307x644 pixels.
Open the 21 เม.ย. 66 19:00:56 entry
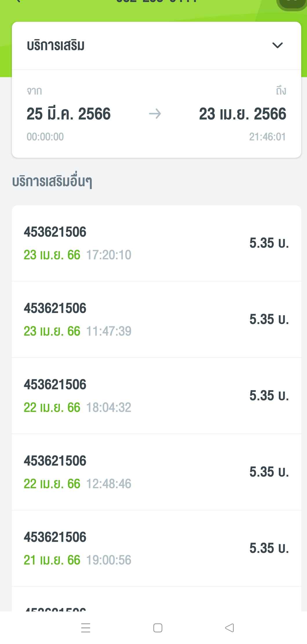click(156, 548)
